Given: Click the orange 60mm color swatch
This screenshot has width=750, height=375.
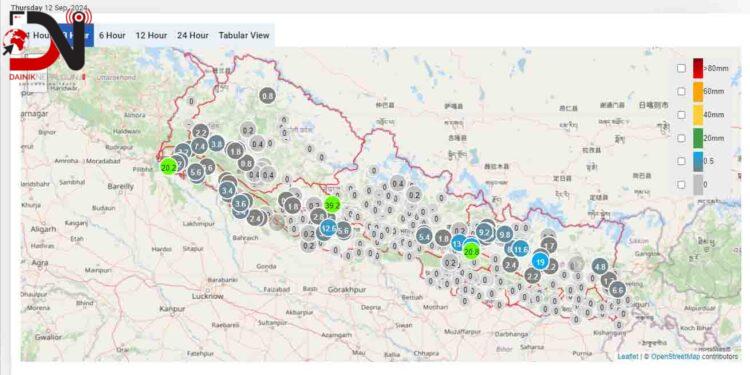Looking at the screenshot, I should pyautogui.click(x=698, y=91).
